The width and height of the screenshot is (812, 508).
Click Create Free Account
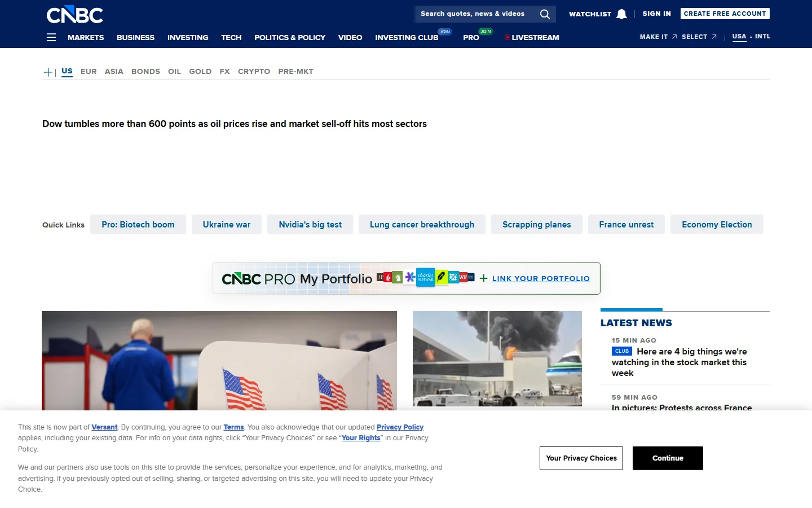click(725, 14)
